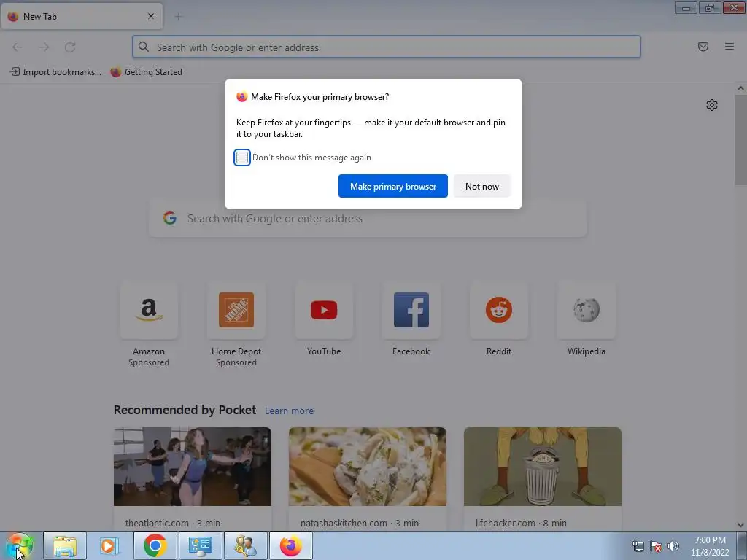This screenshot has height=560, width=747.
Task: Launch Windows Media Player from taskbar
Action: (x=110, y=545)
